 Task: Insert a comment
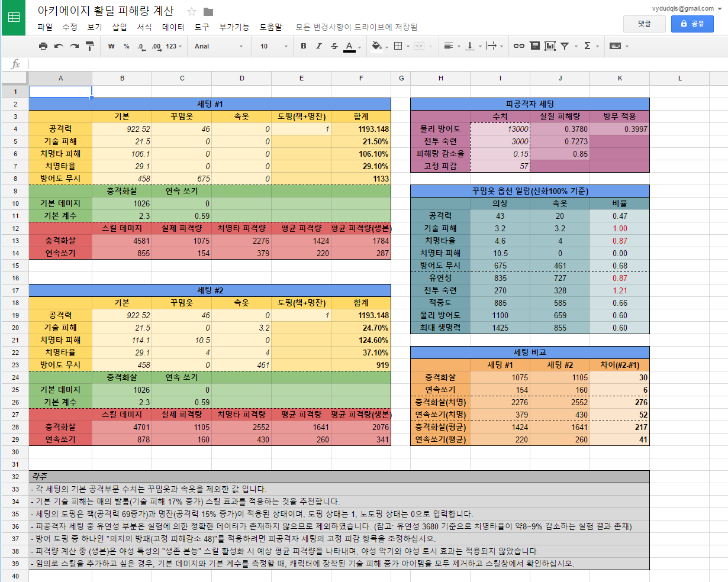pos(534,46)
